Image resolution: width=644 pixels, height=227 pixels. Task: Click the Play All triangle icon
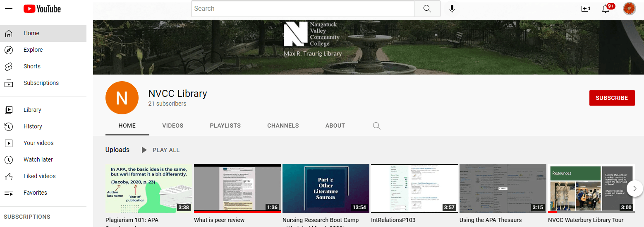(x=144, y=150)
